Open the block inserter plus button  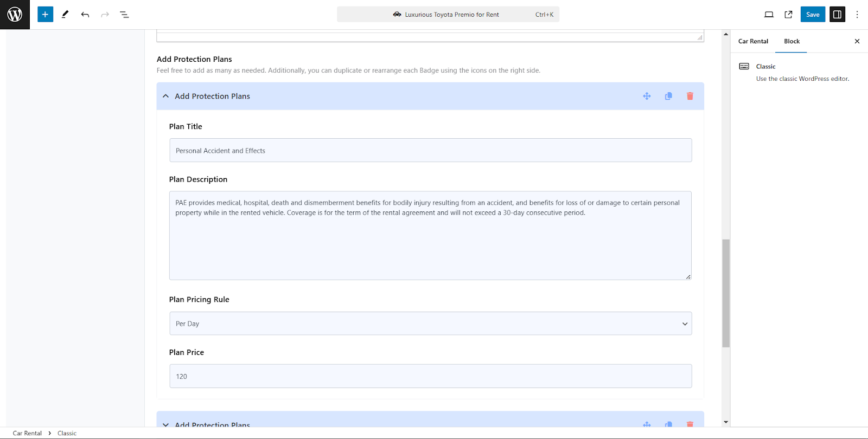[46, 15]
